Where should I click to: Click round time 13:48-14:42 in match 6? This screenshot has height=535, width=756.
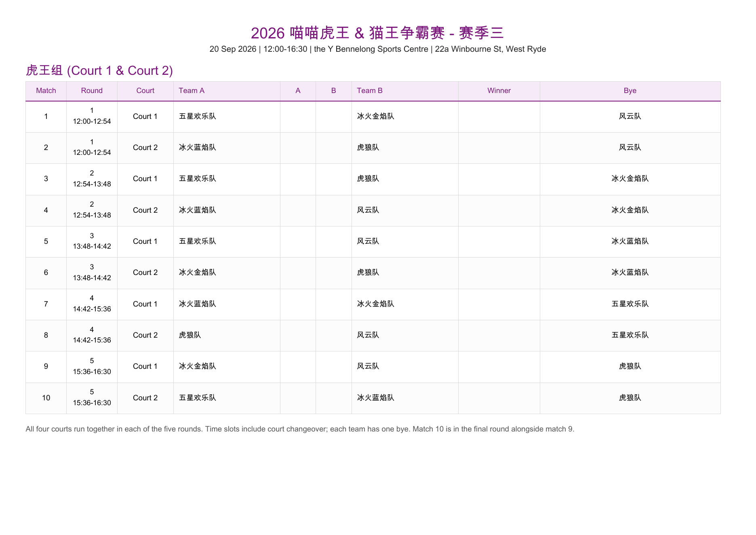coord(92,278)
